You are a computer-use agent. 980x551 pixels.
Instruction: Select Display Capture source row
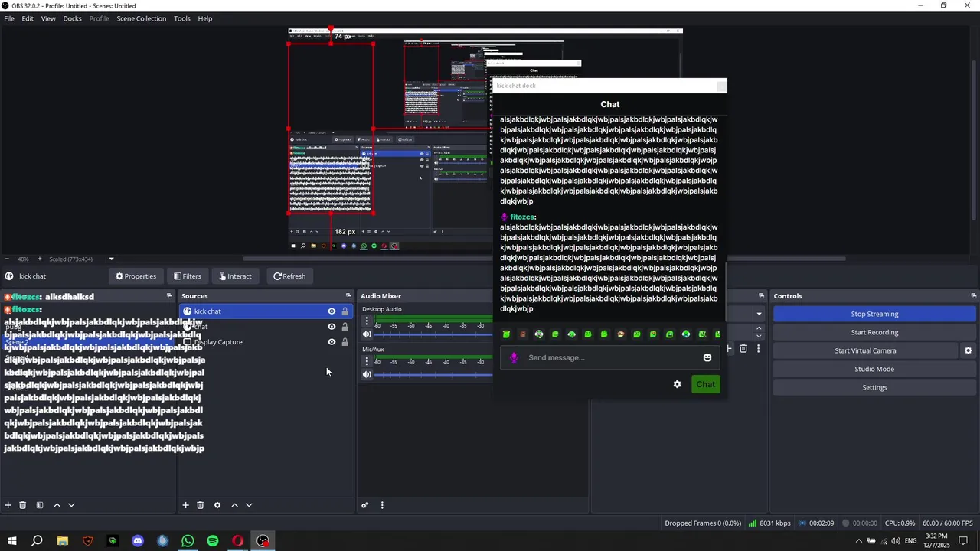point(266,342)
